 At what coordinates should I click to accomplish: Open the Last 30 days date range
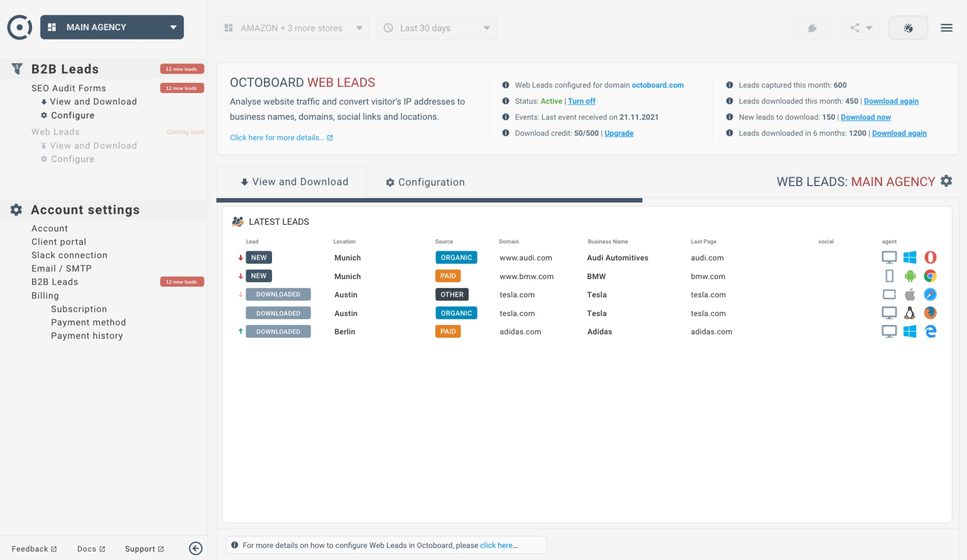pos(436,28)
